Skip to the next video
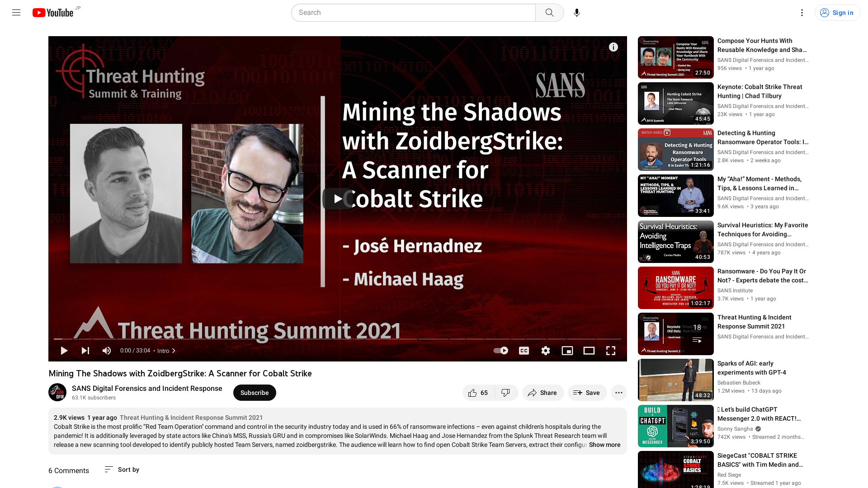Screen dimensions: 868x488 (x=85, y=351)
